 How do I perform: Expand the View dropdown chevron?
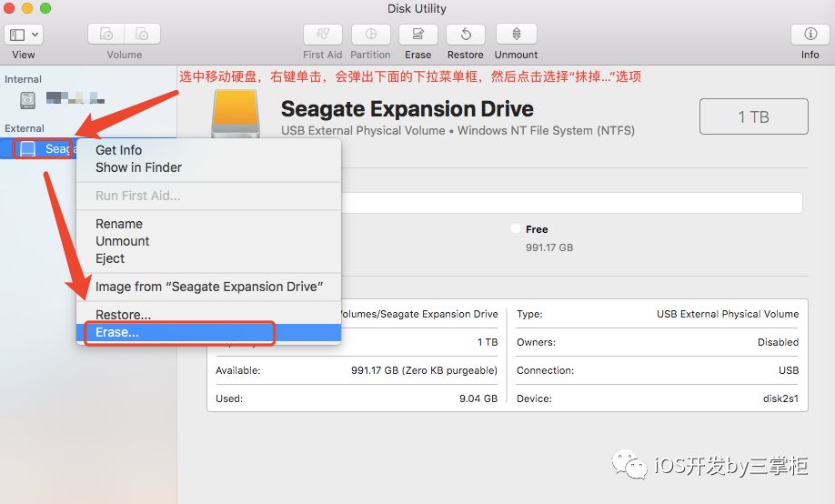tap(35, 35)
